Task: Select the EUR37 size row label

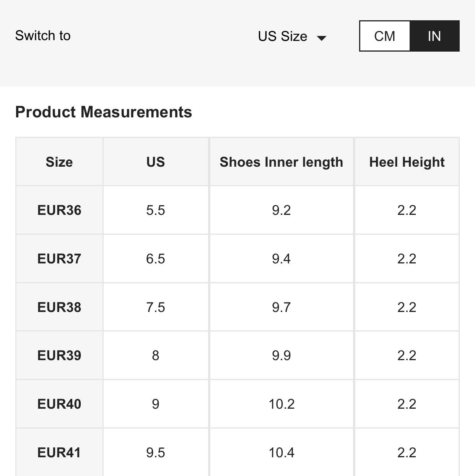Action: click(x=59, y=259)
